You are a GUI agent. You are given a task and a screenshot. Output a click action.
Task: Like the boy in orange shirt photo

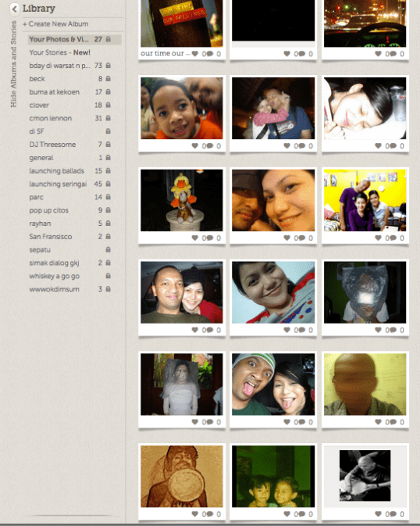[195, 145]
